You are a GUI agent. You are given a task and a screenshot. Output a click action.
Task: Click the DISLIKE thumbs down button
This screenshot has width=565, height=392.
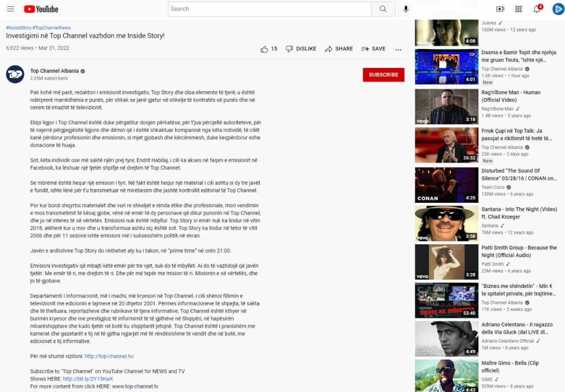[x=301, y=49]
